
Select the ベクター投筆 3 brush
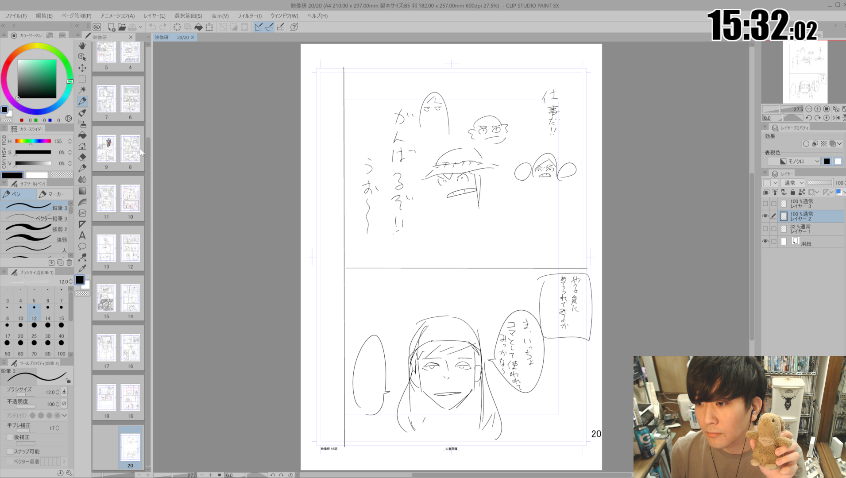pos(36,218)
